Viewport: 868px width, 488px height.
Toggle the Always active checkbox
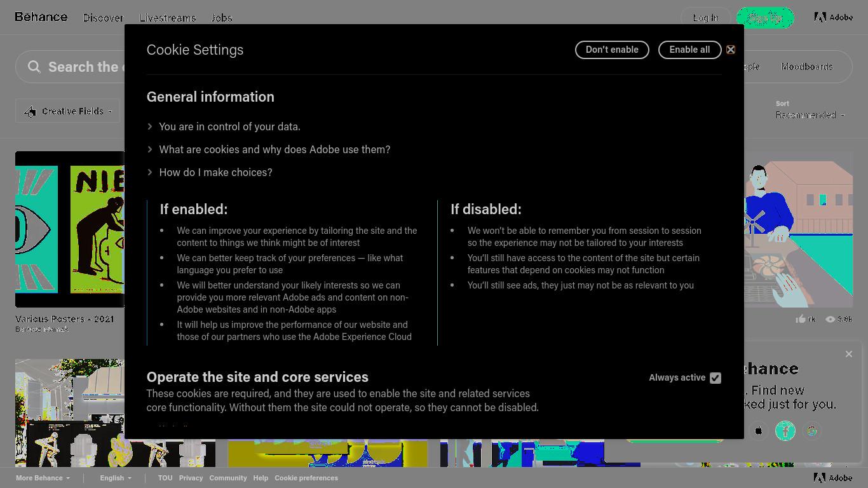click(715, 378)
